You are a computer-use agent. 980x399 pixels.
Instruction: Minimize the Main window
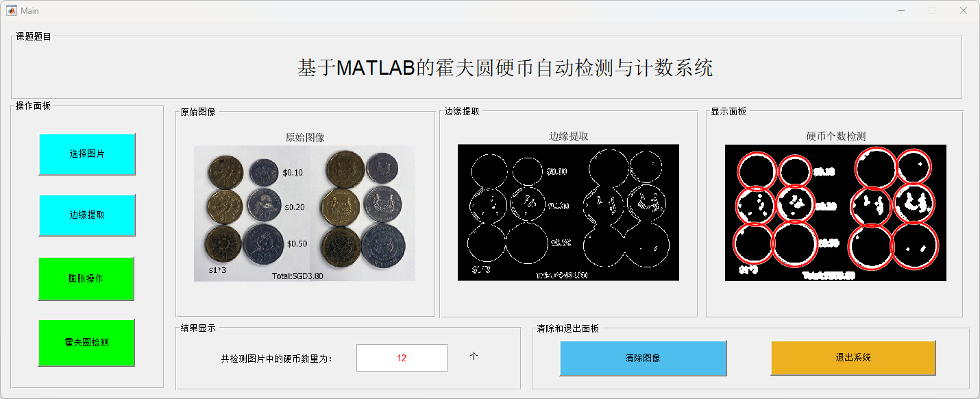900,10
